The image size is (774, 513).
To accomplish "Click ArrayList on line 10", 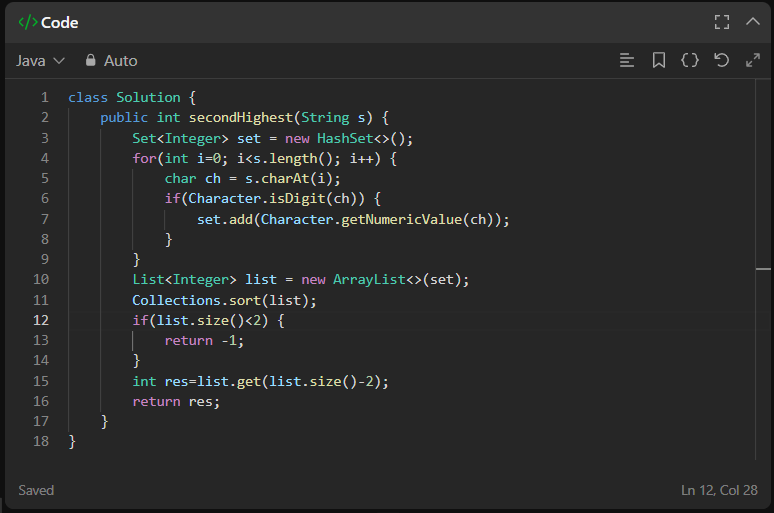I will [x=369, y=279].
